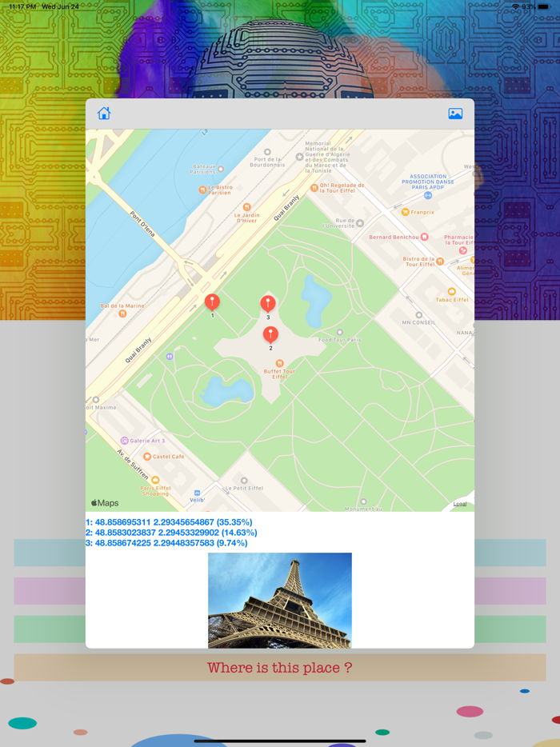This screenshot has height=747, width=560.
Task: Tap the Food Tour Paris marker
Action: point(339,333)
